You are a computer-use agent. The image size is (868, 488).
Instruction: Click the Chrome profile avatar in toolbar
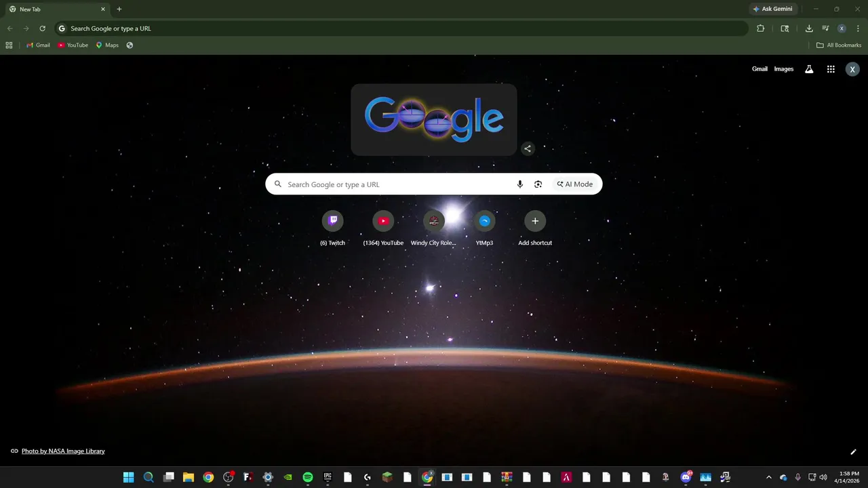(842, 28)
